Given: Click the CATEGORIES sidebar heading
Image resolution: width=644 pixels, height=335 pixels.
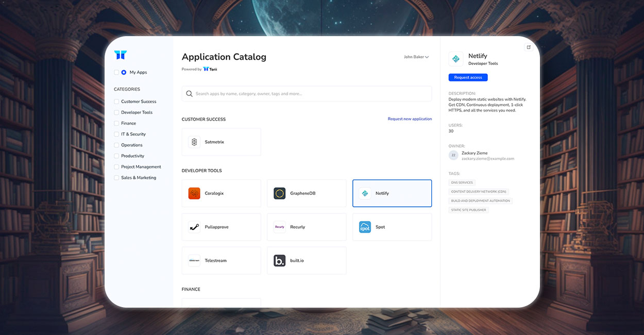Looking at the screenshot, I should [127, 89].
